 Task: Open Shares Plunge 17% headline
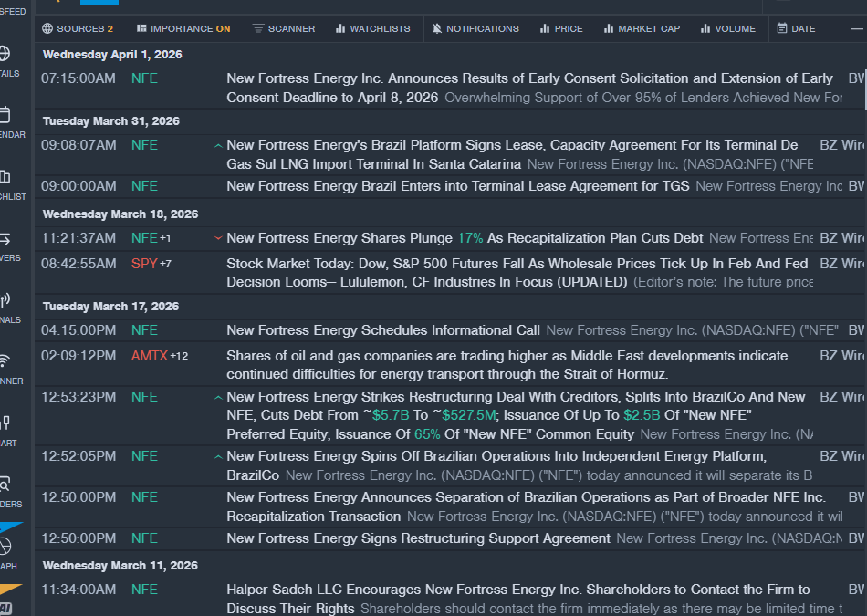pyautogui.click(x=465, y=238)
